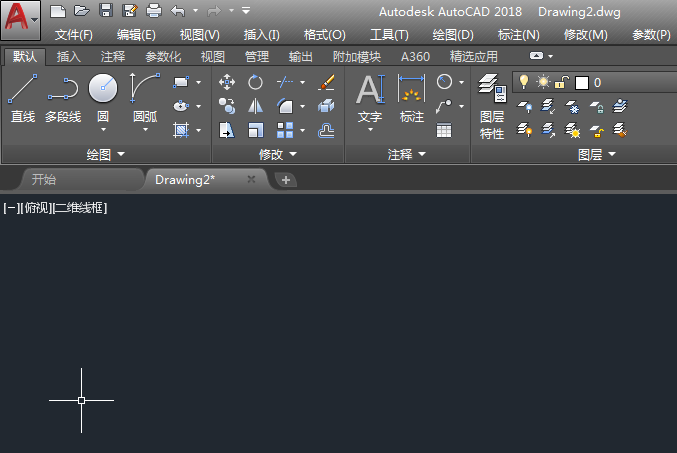Switch to the 参数化 ribbon tab

[x=163, y=57]
